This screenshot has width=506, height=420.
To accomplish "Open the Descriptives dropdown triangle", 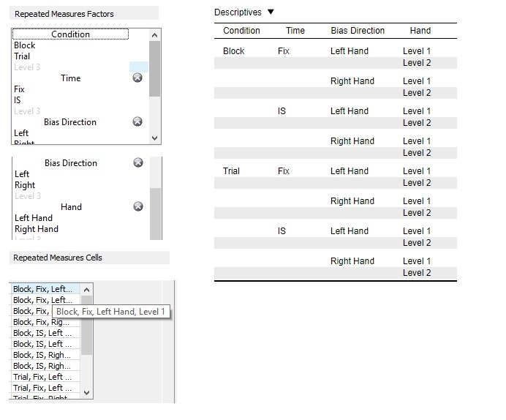I will click(x=271, y=12).
